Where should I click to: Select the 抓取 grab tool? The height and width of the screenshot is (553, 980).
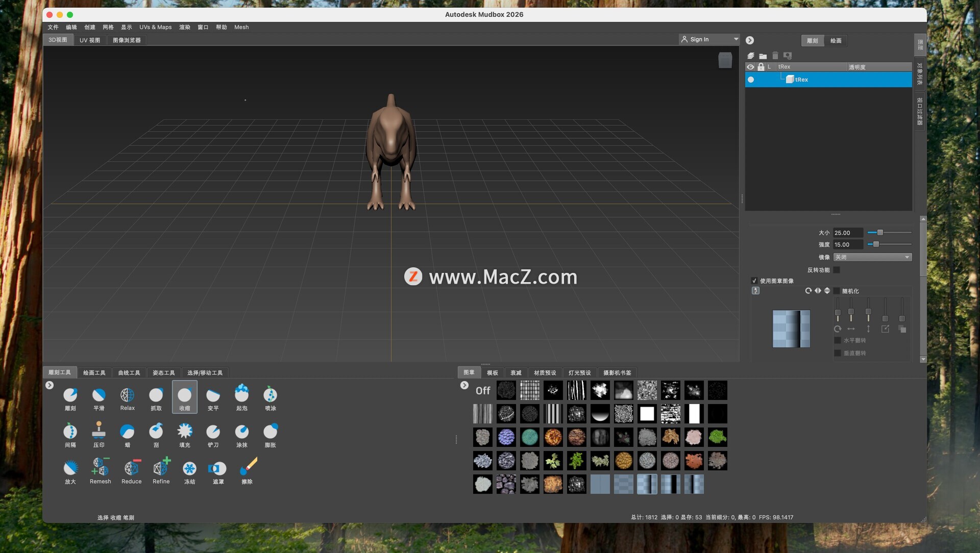(x=156, y=398)
